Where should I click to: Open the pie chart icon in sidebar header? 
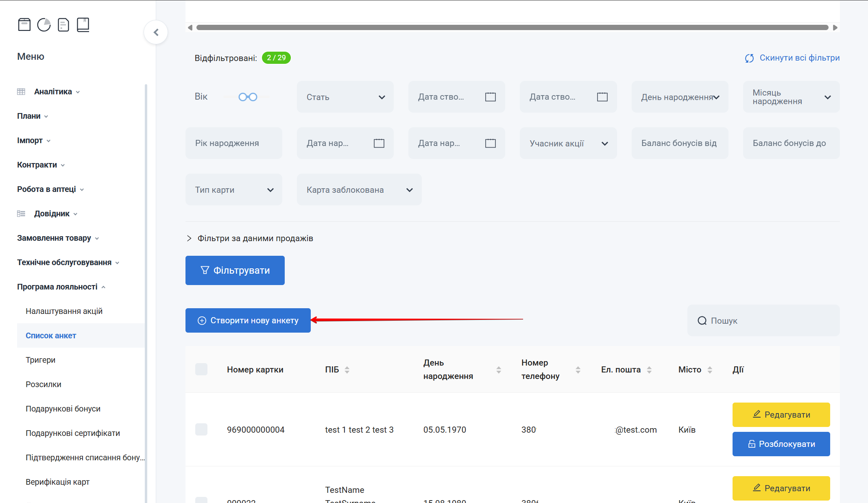click(x=44, y=25)
